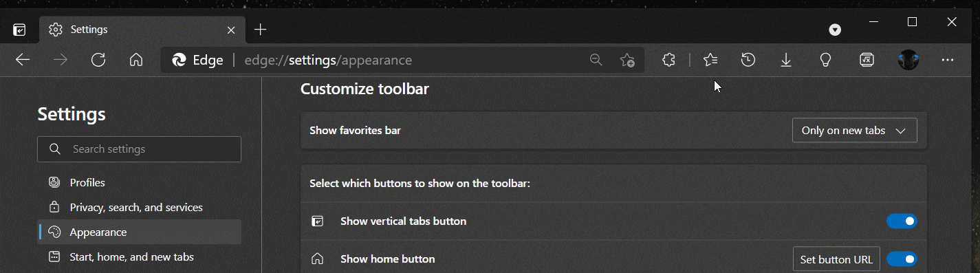Screen dimensions: 980x273
Task: Click the Math Solver icon in toolbar
Action: 867,60
